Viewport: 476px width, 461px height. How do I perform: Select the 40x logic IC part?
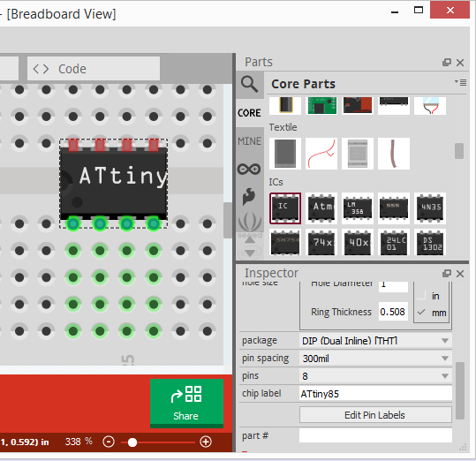coord(358,242)
